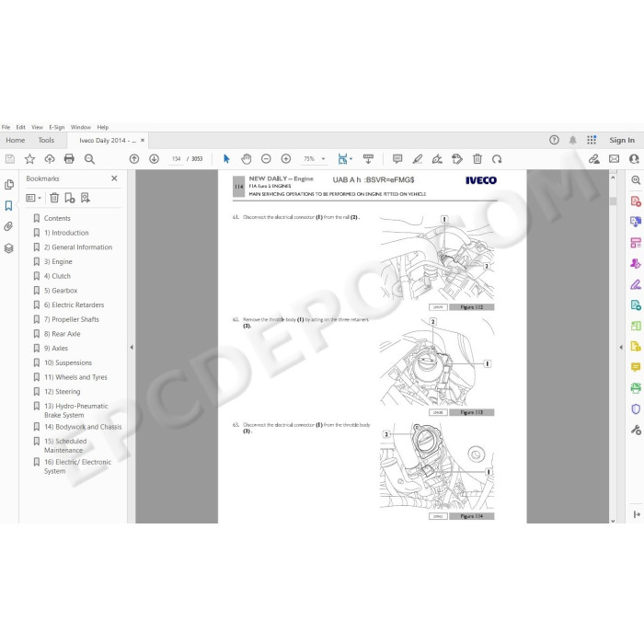This screenshot has height=644, width=644.
Task: Open the help question mark
Action: (x=554, y=140)
